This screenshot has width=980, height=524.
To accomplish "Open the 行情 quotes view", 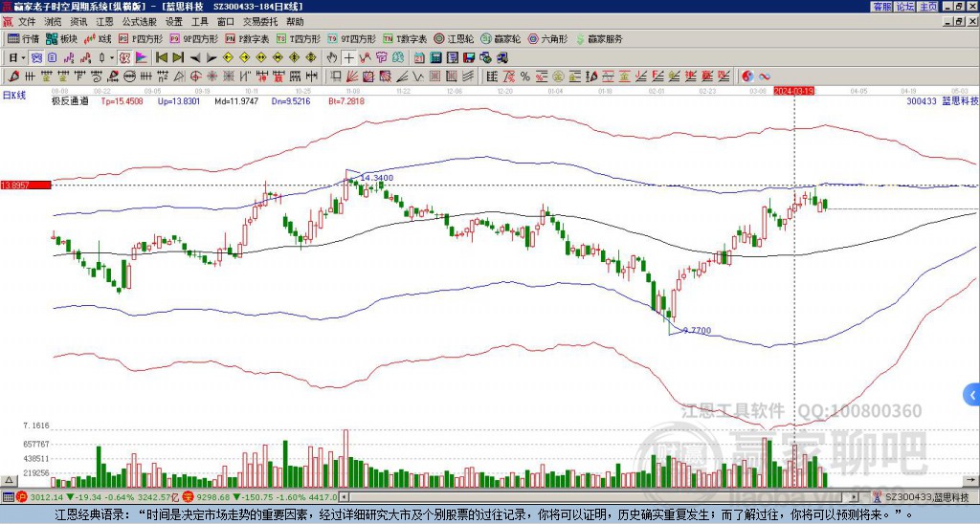I will (x=24, y=38).
